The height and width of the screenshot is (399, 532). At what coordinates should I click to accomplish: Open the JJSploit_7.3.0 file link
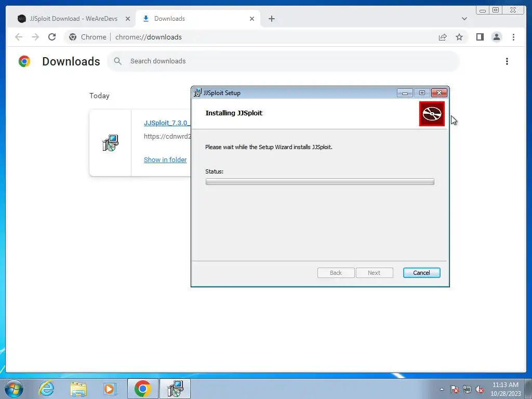(x=167, y=123)
